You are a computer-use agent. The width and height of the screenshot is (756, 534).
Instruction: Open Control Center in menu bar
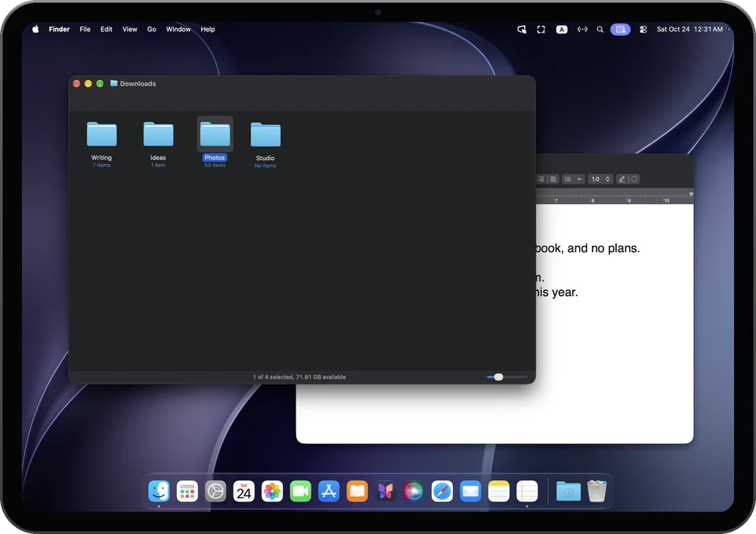[x=643, y=29]
